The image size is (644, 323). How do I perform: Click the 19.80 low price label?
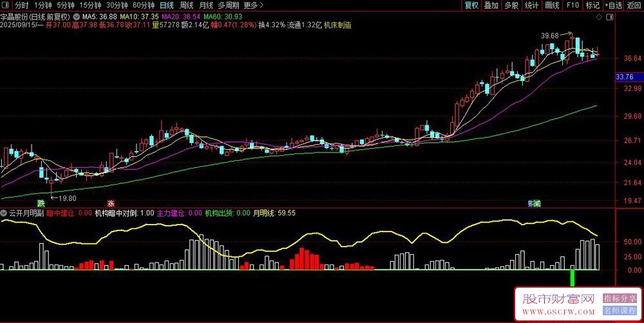pyautogui.click(x=68, y=198)
